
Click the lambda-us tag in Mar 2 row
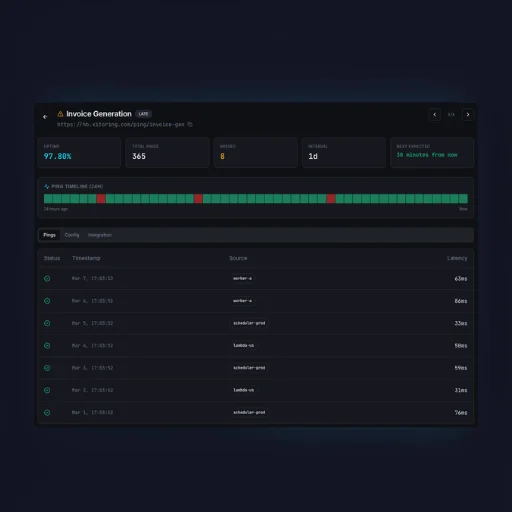(244, 390)
